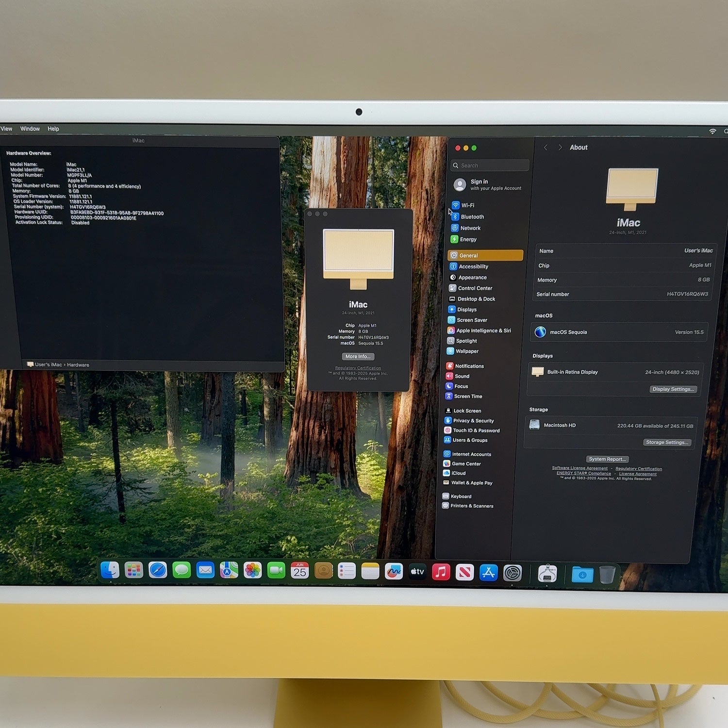This screenshot has height=728, width=728.
Task: Click System Information icon in the Dock
Action: click(547, 574)
